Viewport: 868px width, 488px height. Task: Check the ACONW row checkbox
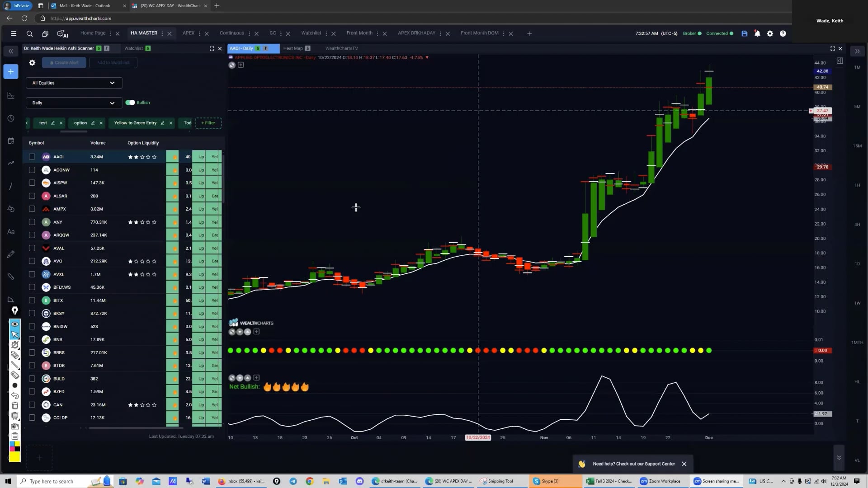32,170
